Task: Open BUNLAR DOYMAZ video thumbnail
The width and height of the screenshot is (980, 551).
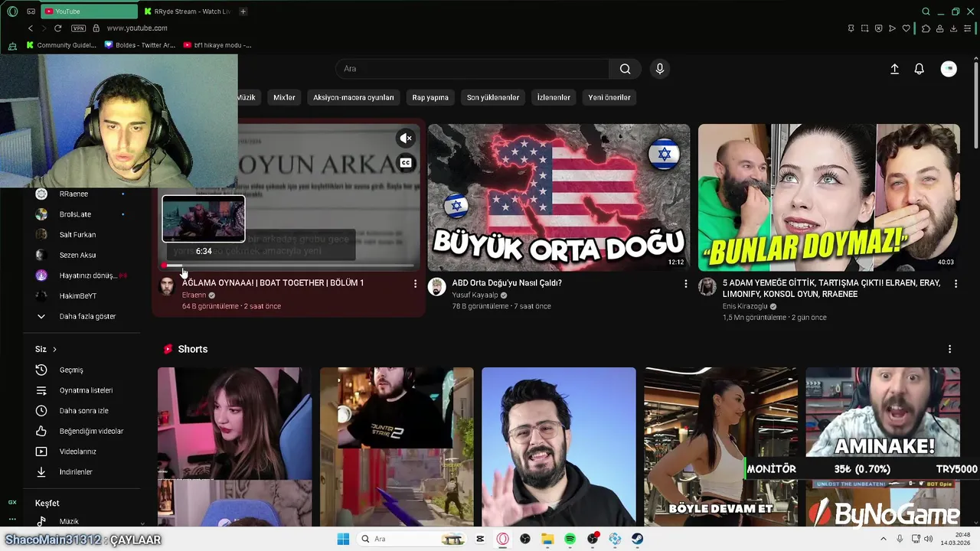Action: click(x=829, y=197)
